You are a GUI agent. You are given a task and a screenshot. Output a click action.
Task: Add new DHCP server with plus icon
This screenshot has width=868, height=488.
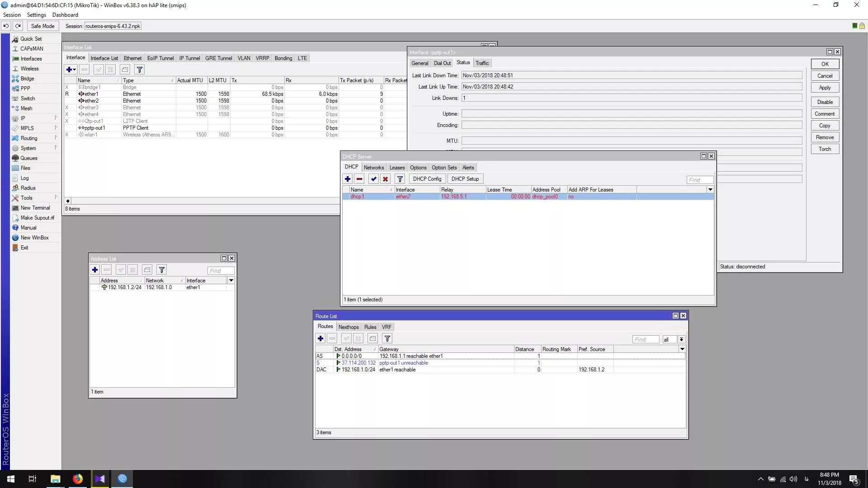[x=348, y=179]
